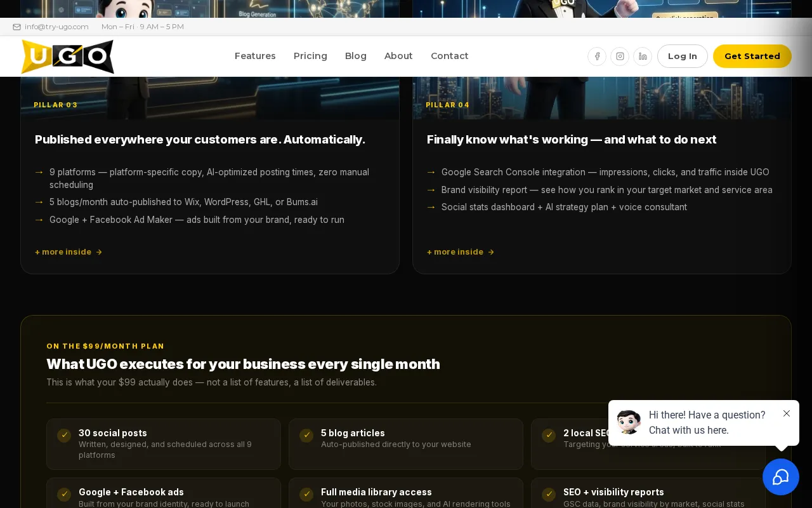812x508 pixels.
Task: Click '30 social posts' card title
Action: pyautogui.click(x=113, y=433)
